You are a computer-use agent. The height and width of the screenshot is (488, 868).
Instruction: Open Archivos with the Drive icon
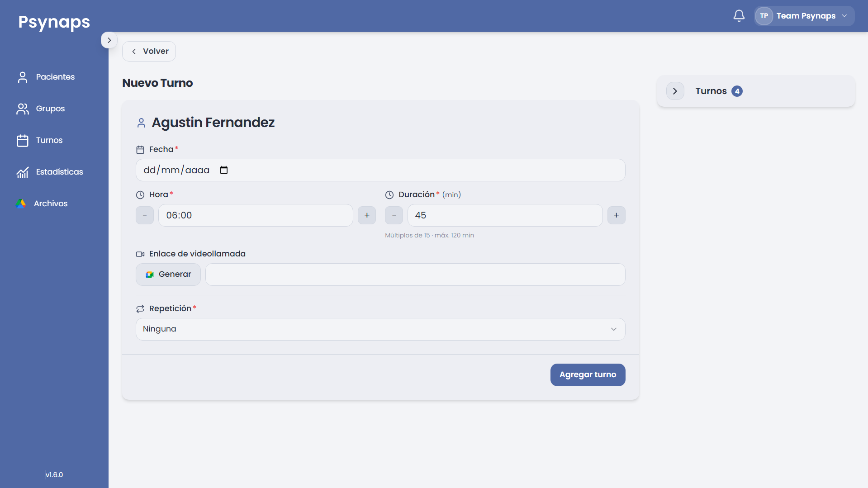[42, 204]
